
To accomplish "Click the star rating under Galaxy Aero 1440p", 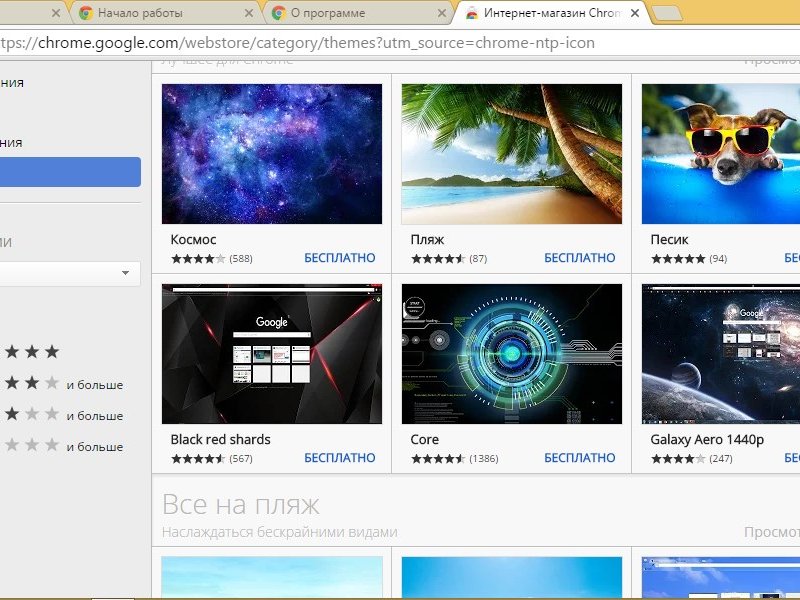I will coord(678,459).
